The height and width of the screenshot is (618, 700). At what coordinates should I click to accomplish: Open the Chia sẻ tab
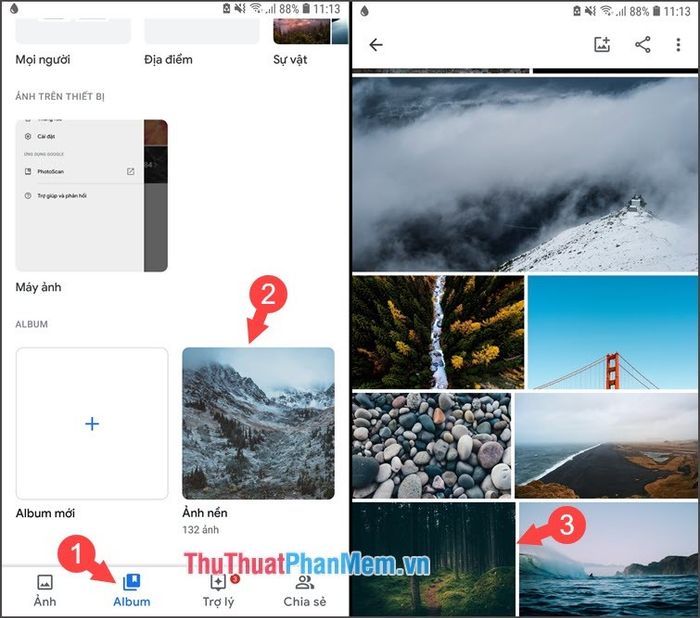coord(305,590)
